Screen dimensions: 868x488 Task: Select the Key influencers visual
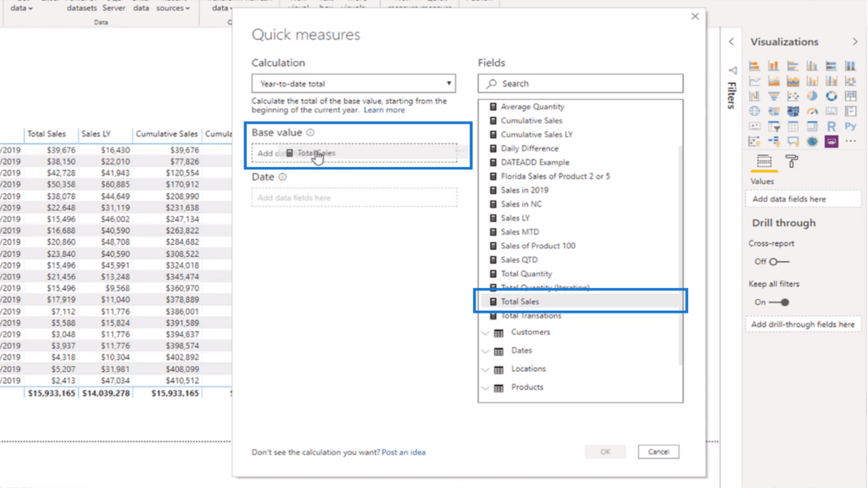(x=754, y=141)
